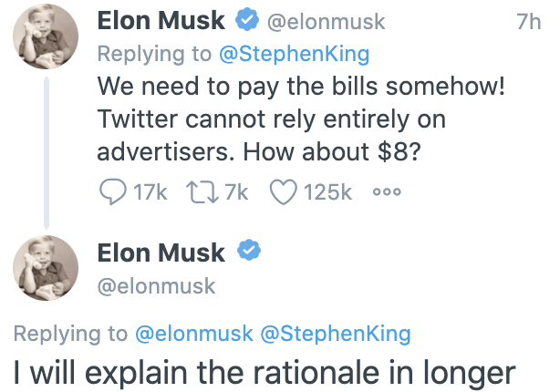Click the Elon Musk name in the lower tweet
This screenshot has width=560, height=392.
tap(160, 251)
